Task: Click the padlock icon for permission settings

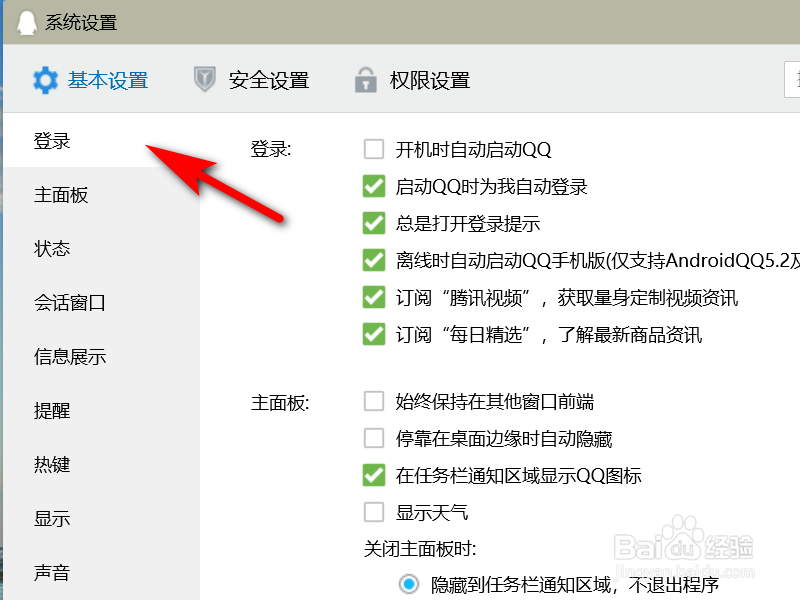Action: tap(366, 80)
